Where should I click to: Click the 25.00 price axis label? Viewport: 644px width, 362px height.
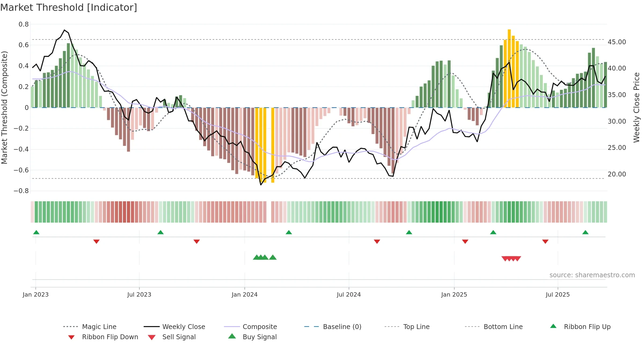617,148
